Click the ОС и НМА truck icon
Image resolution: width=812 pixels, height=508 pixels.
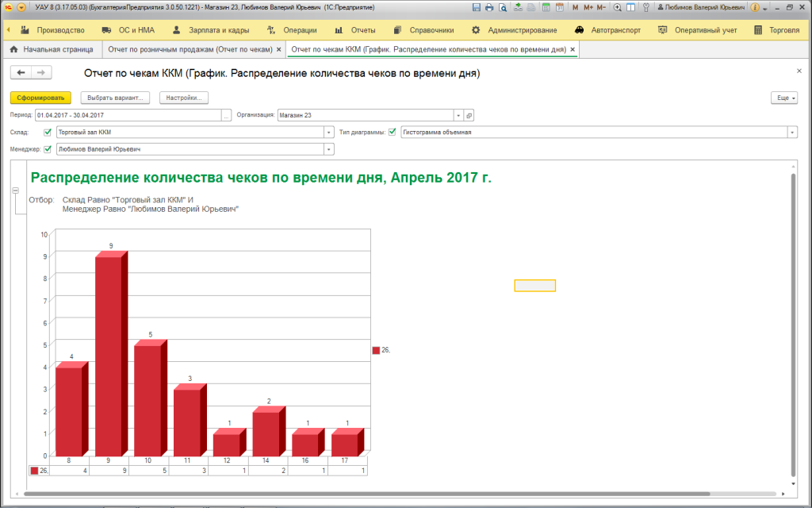107,30
